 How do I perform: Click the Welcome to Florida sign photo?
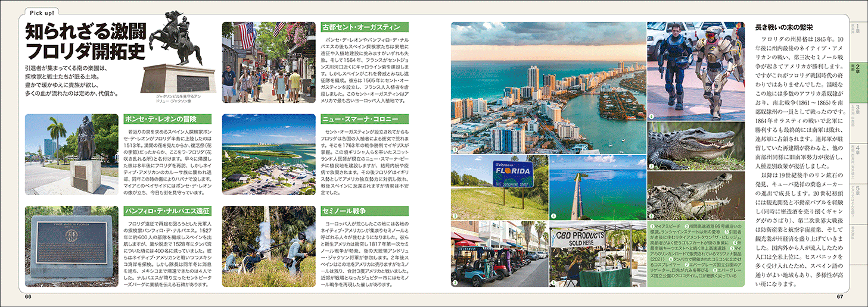pyautogui.click(x=499, y=187)
